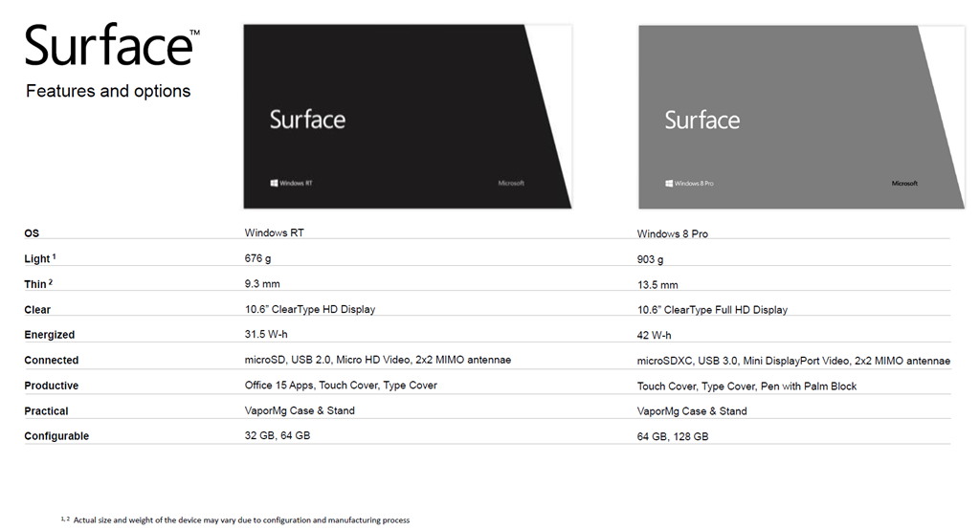Screen dimensions: 980x530
Task: Select the 'OS' row label
Action: click(x=32, y=233)
